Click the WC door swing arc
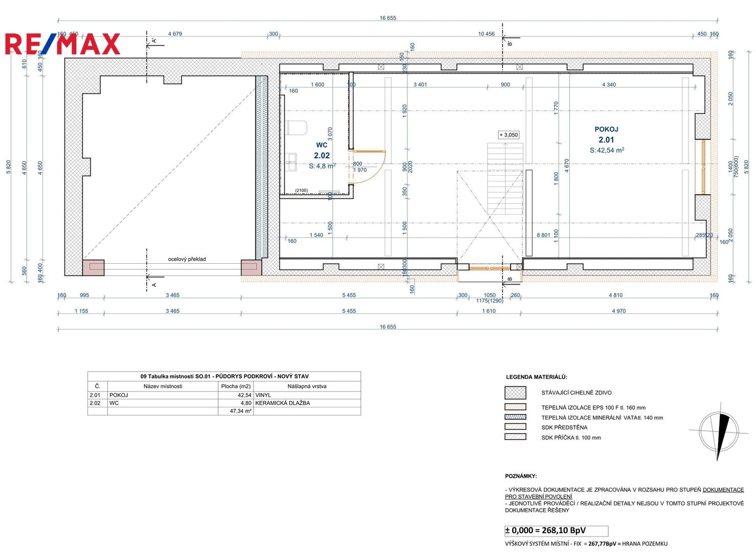Viewport: 756px width, 552px height. point(376,170)
